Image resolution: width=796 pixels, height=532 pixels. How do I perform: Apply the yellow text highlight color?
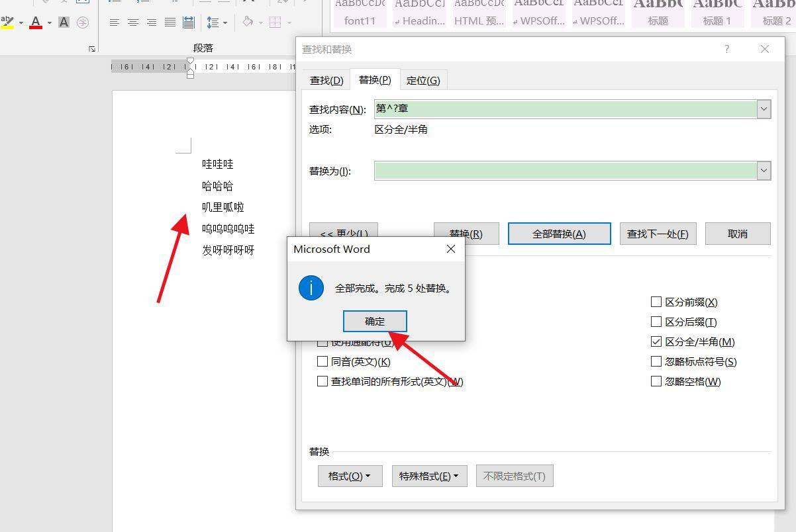click(8, 22)
